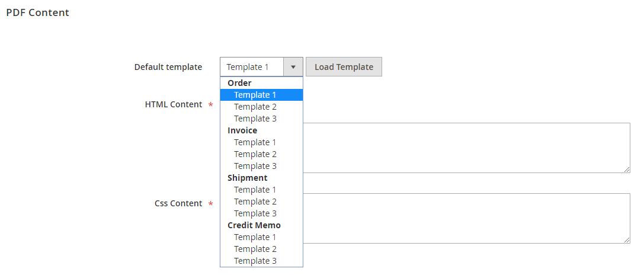Pick Template 1 under Invoice

262,142
